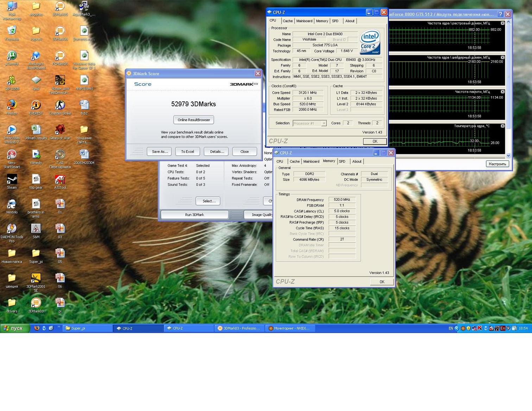Screen dimensions: 532x411
Task: Select the ATITool desktop icon
Action: pyautogui.click(x=60, y=182)
